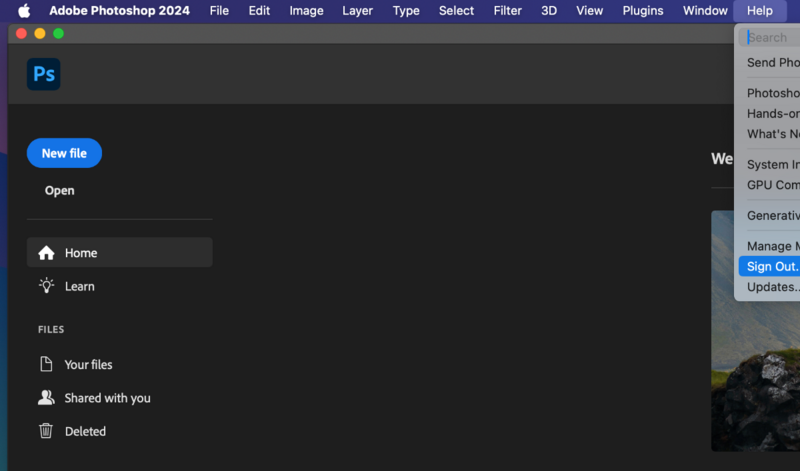The image size is (800, 471).
Task: Click the Open button
Action: 60,190
